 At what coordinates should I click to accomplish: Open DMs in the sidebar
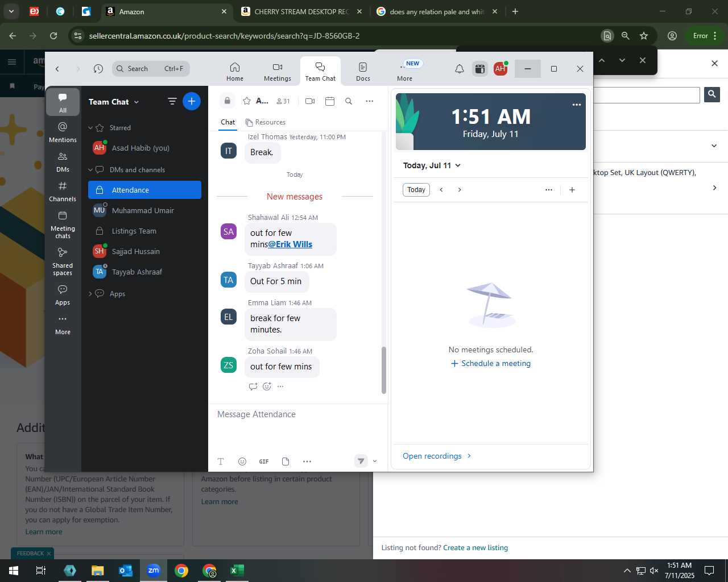tap(63, 161)
